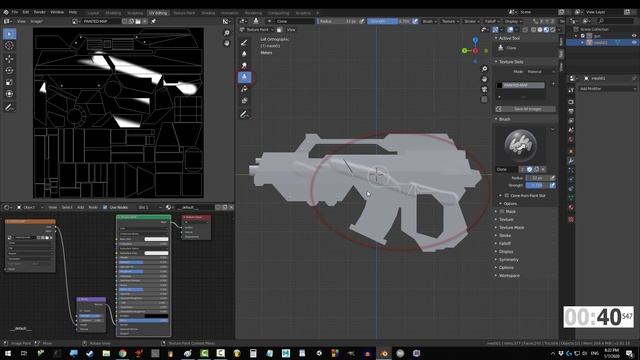Screen dimensions: 640x360
Task: Open the Stroke dropdown in viewport header
Action: pos(472,21)
